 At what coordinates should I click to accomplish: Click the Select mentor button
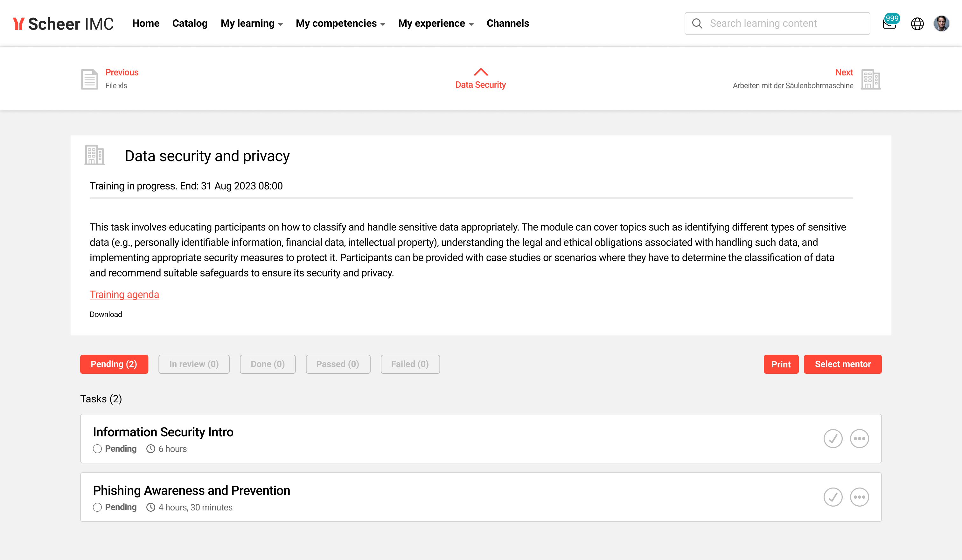click(842, 364)
